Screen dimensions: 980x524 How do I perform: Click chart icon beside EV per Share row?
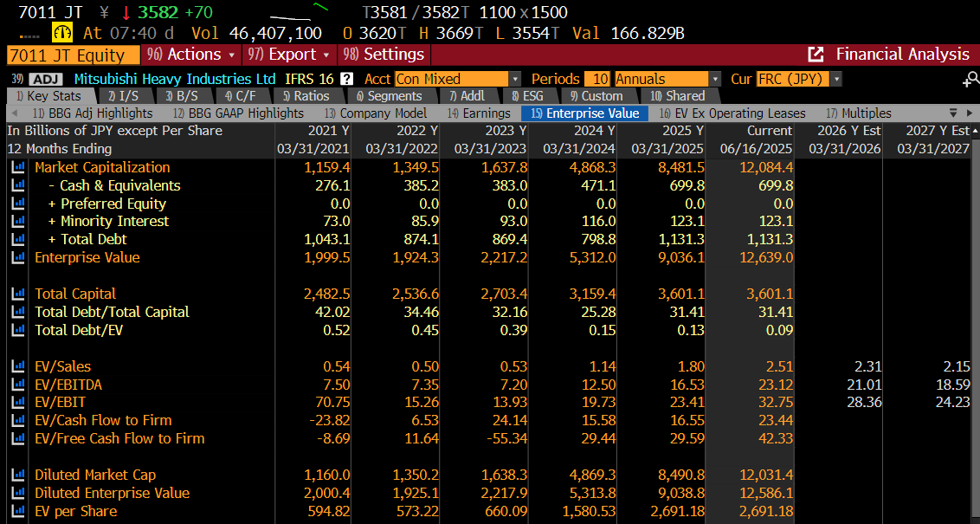tap(18, 512)
